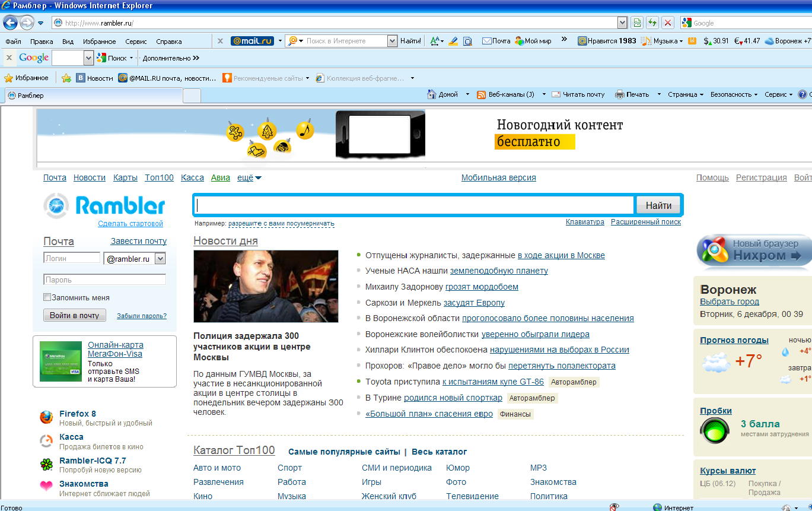This screenshot has width=812, height=511.
Task: Stop loading with the red X icon
Action: [x=668, y=23]
